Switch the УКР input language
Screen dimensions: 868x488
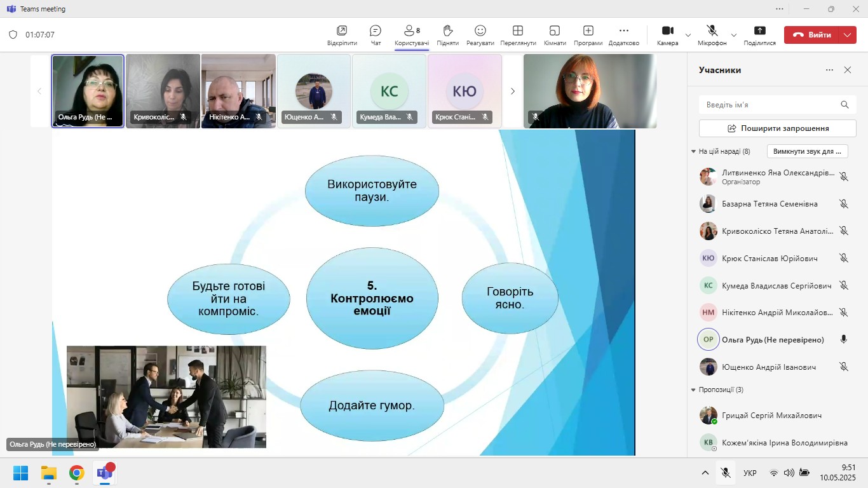[x=750, y=473]
